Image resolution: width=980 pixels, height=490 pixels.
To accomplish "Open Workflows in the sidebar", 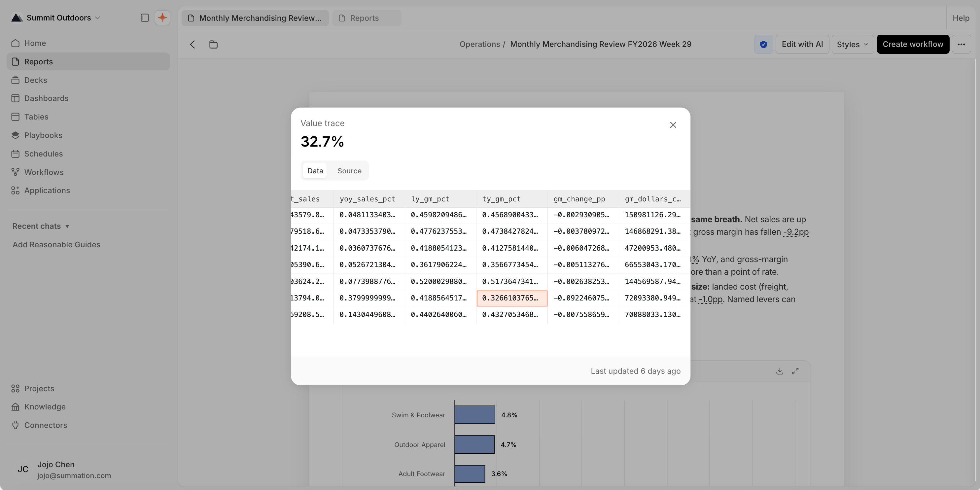I will 88,172.
